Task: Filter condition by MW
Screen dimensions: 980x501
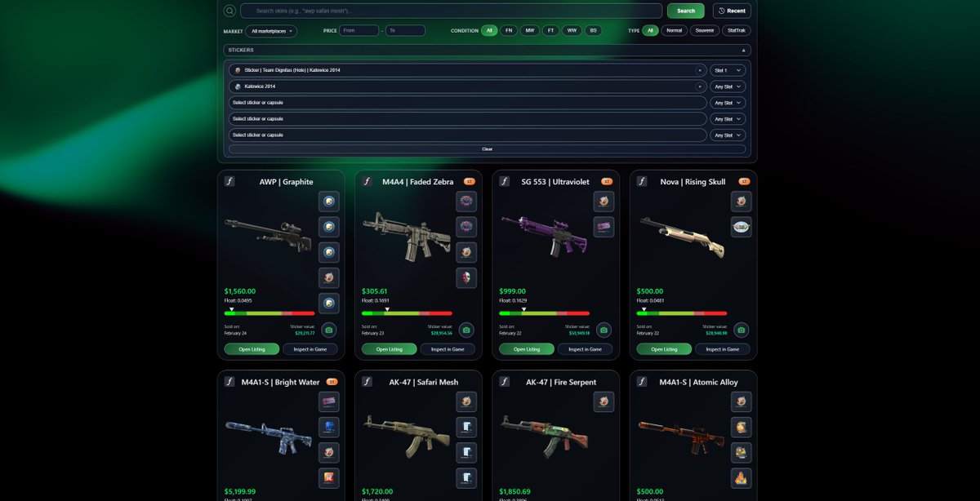Action: (x=530, y=30)
